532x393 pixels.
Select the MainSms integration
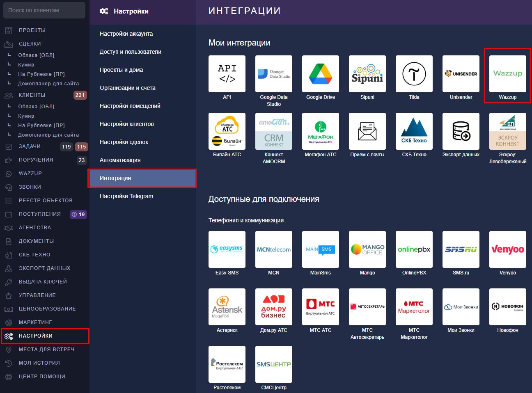[321, 249]
